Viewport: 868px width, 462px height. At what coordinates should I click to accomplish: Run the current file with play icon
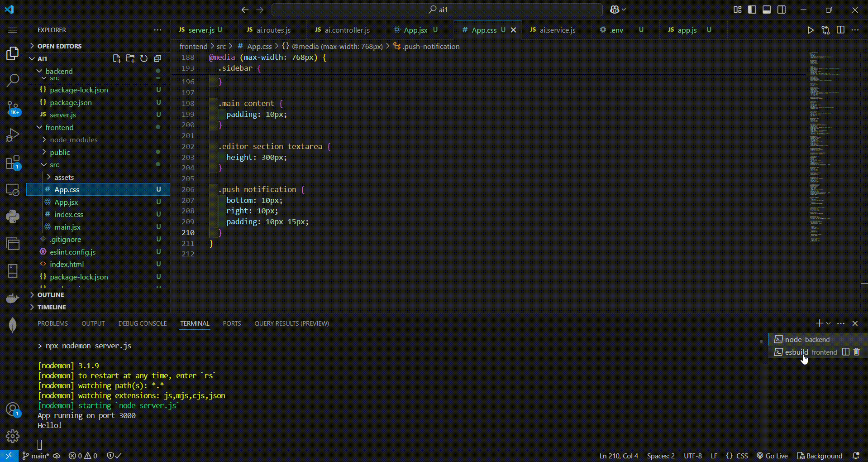(x=811, y=30)
